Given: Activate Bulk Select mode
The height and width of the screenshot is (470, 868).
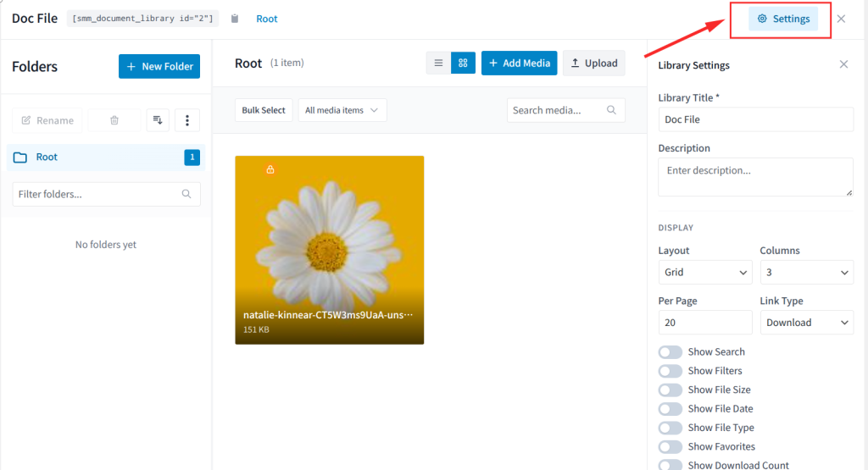Looking at the screenshot, I should tap(264, 110).
